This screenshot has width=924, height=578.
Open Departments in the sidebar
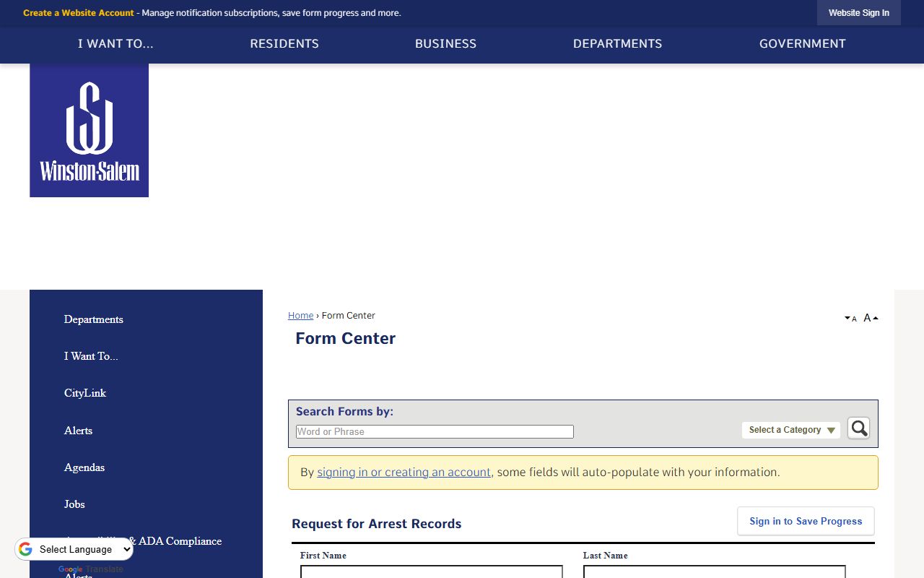click(93, 319)
